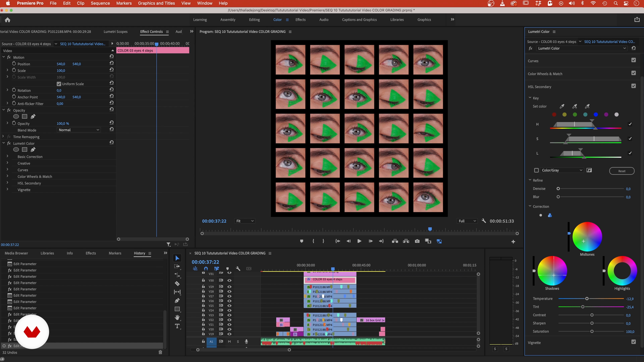Image resolution: width=644 pixels, height=362 pixels.
Task: Collapse the Refine section
Action: point(530,180)
